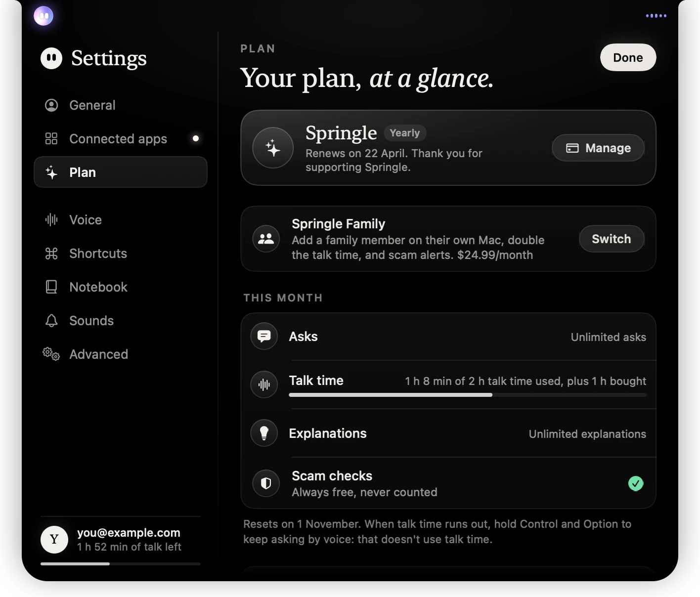The image size is (700, 597).
Task: Click the Talk time usage progress bar
Action: [x=468, y=395]
